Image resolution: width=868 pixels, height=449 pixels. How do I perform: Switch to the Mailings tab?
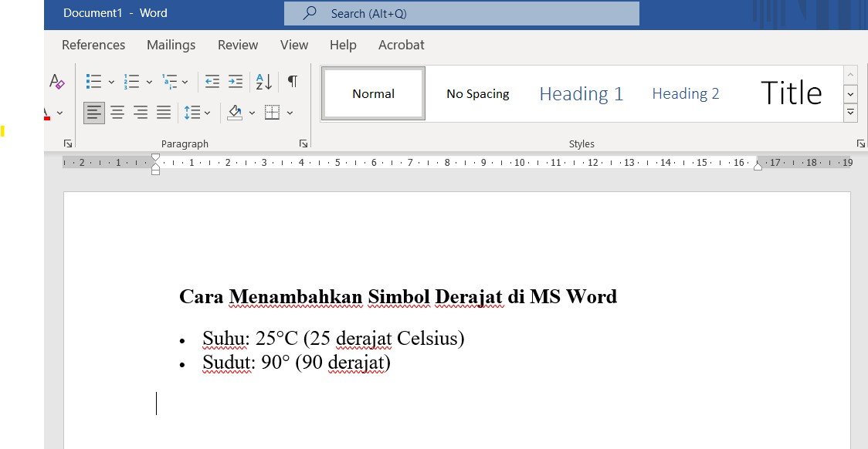click(171, 45)
